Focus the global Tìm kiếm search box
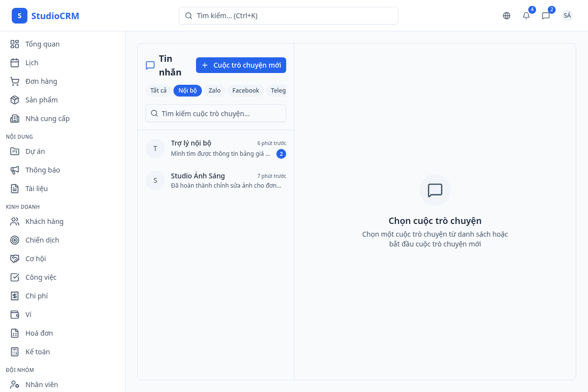 [x=288, y=16]
